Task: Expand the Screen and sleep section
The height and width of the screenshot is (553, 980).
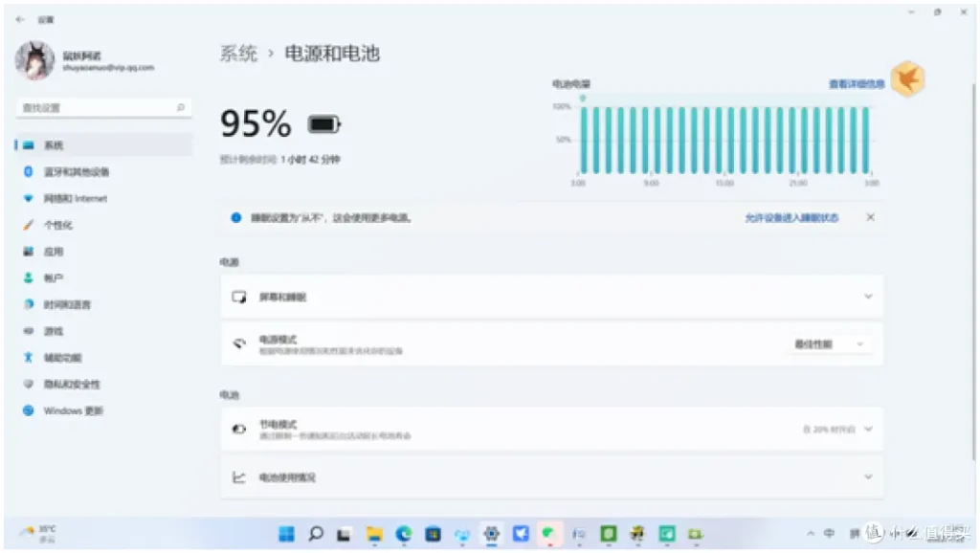Action: (x=552, y=297)
